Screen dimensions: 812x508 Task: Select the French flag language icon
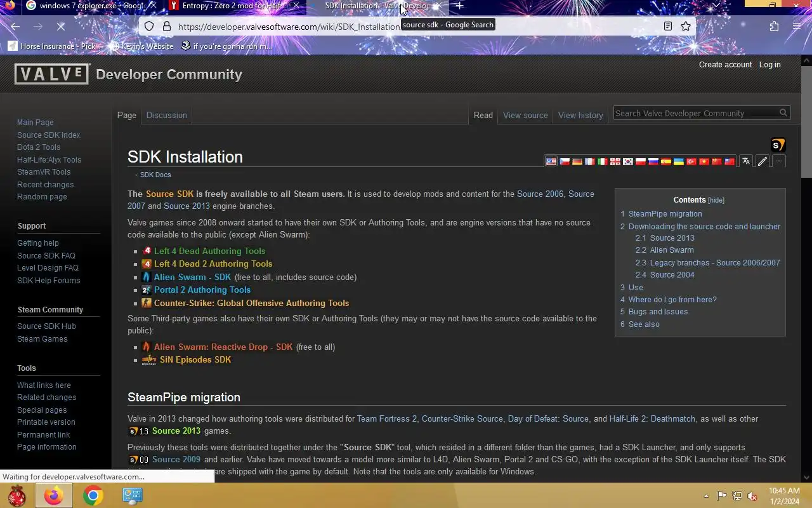tap(589, 161)
